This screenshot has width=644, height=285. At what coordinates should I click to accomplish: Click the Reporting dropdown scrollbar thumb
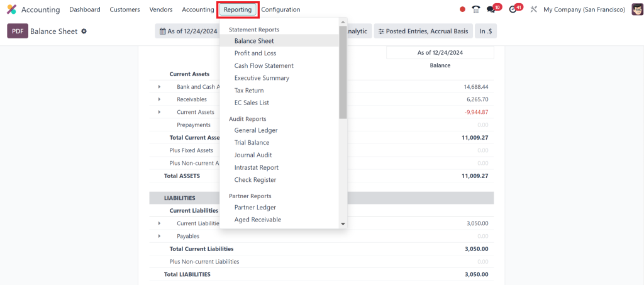[x=343, y=72]
